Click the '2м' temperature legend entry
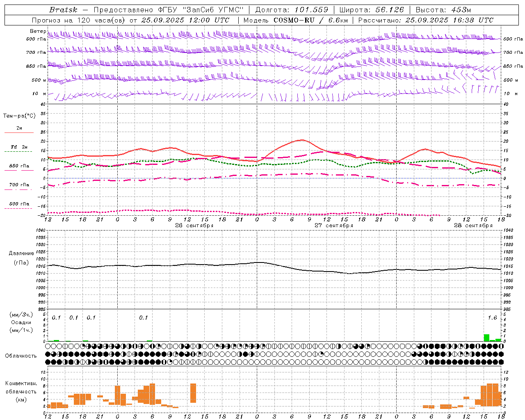Screen dimensions: 525x420 click(19, 128)
